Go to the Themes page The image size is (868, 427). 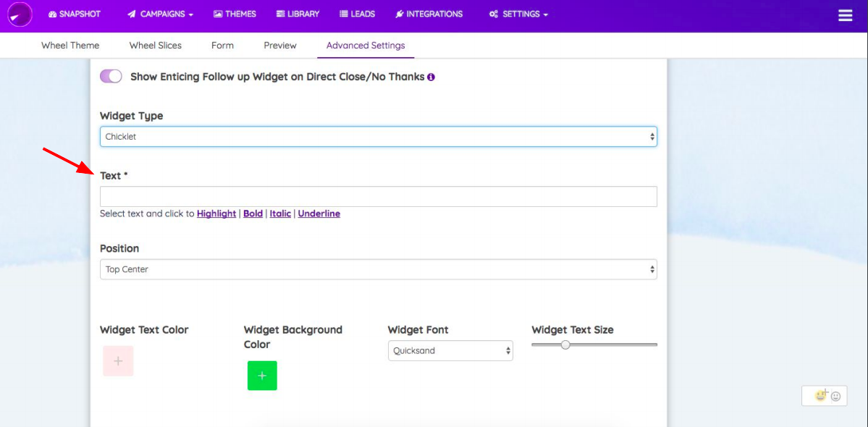coord(235,14)
